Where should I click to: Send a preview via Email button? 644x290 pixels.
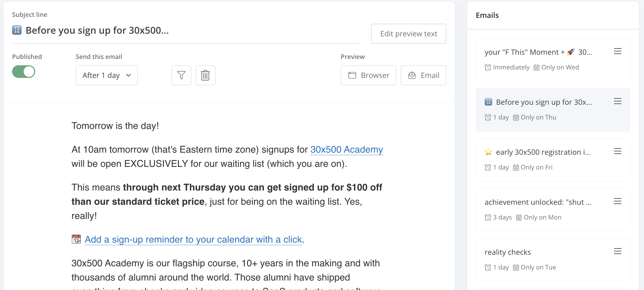point(423,75)
